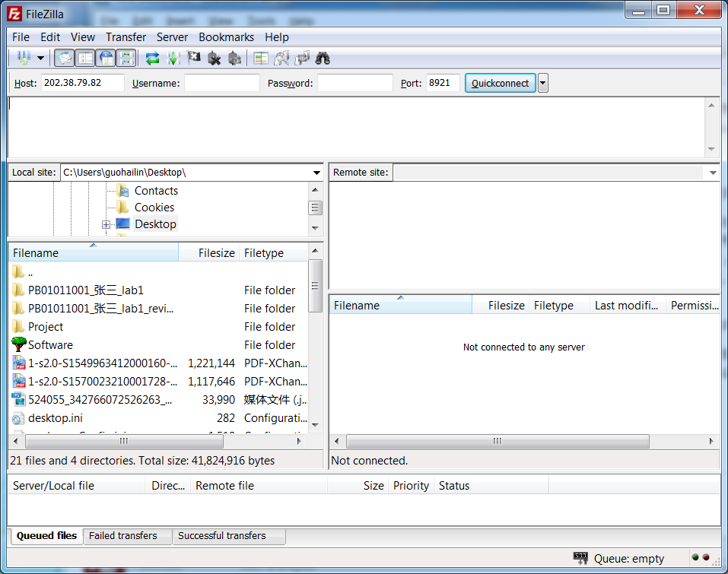Click the magnifier-over-files filter icon

(281, 58)
